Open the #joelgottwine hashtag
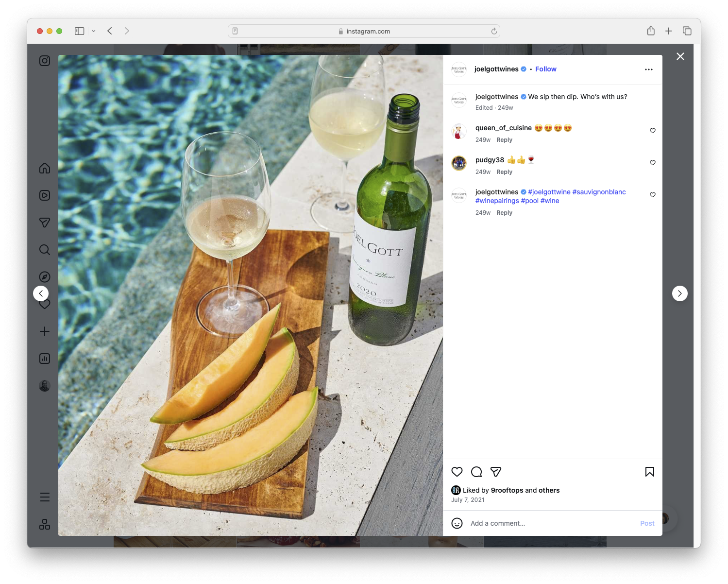The image size is (728, 584). (x=549, y=192)
